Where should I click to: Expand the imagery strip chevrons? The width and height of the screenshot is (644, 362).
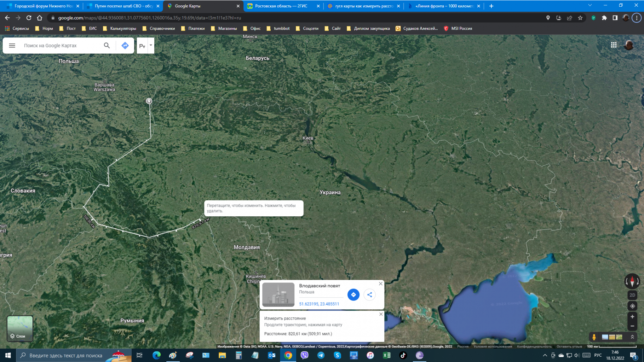[632, 337]
